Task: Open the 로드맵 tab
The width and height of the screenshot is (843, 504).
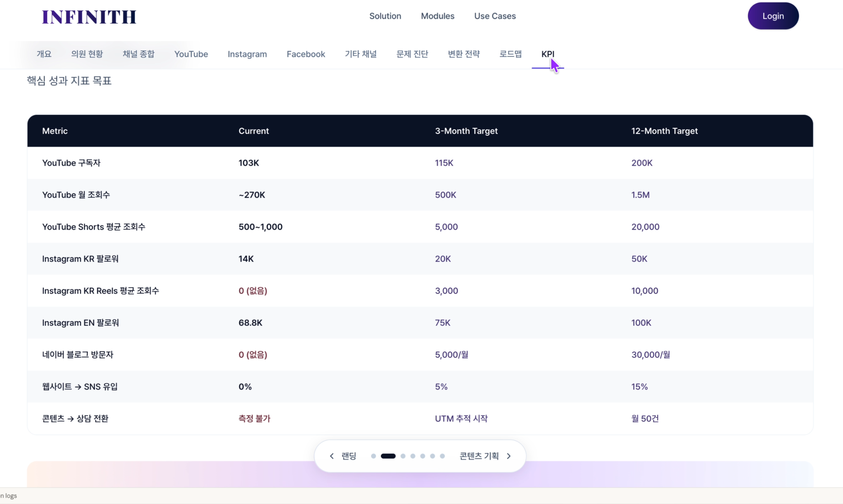Action: point(510,54)
